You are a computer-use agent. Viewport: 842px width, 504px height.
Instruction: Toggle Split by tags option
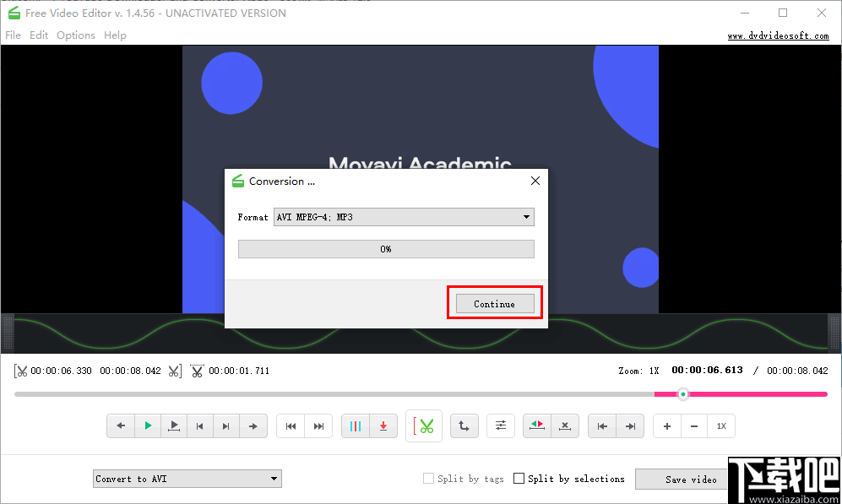(428, 479)
